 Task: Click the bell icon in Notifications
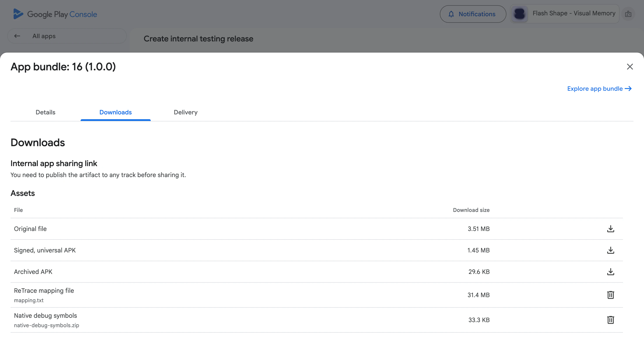pos(451,14)
